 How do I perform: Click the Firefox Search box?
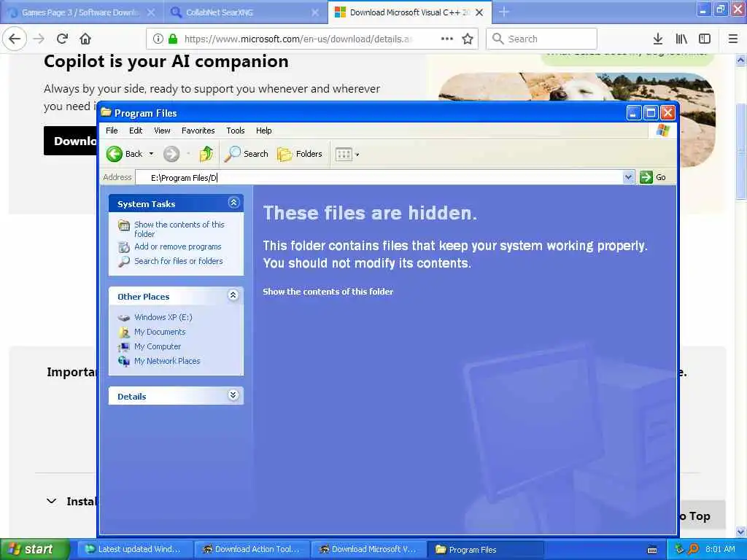pyautogui.click(x=541, y=39)
